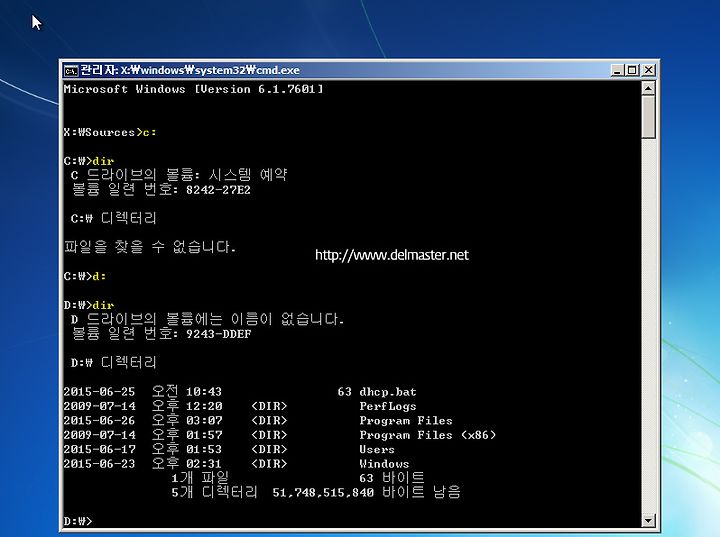Image resolution: width=720 pixels, height=537 pixels.
Task: Click the Users directory entry
Action: (377, 449)
